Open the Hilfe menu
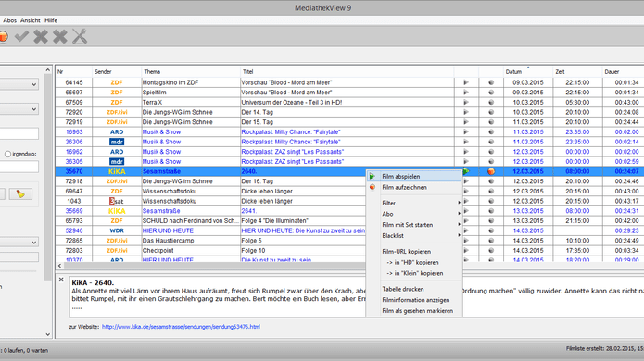This screenshot has width=644, height=361. point(51,20)
